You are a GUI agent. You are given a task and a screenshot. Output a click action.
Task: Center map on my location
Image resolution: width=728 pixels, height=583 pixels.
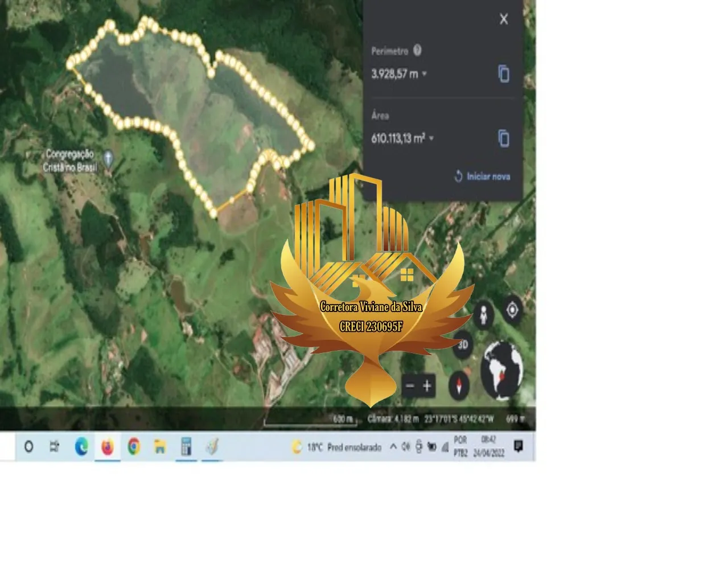512,310
